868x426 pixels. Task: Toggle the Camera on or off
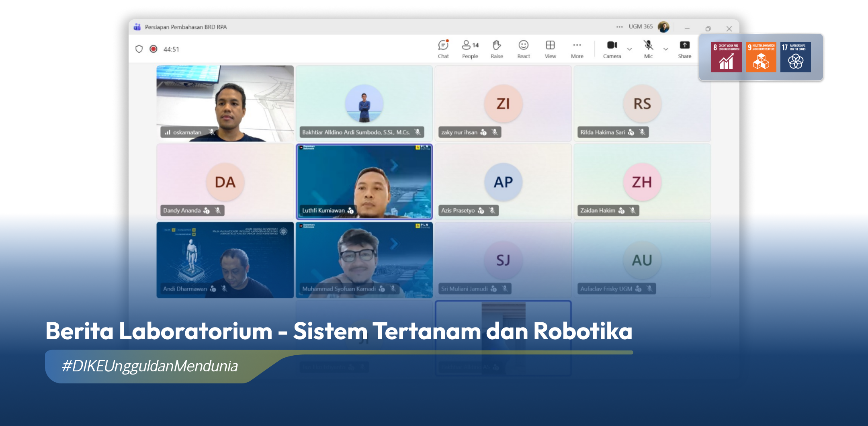[x=612, y=49]
